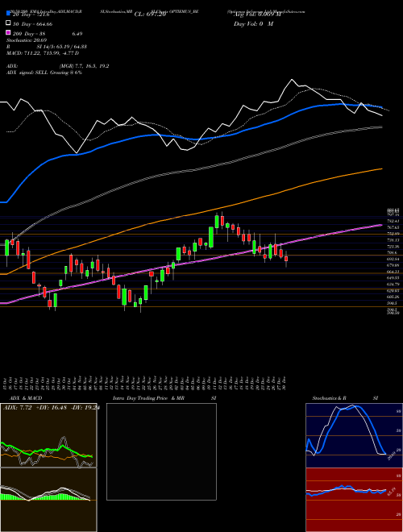Select the 'CL: 697.20' closing price text
403x532 pixels.
tap(150, 15)
